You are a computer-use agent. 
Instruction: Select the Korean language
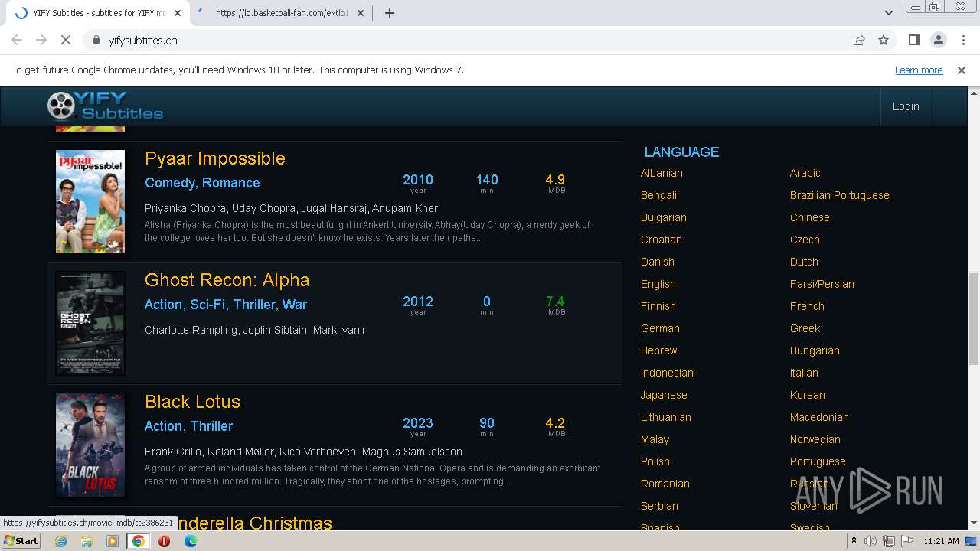coord(808,395)
